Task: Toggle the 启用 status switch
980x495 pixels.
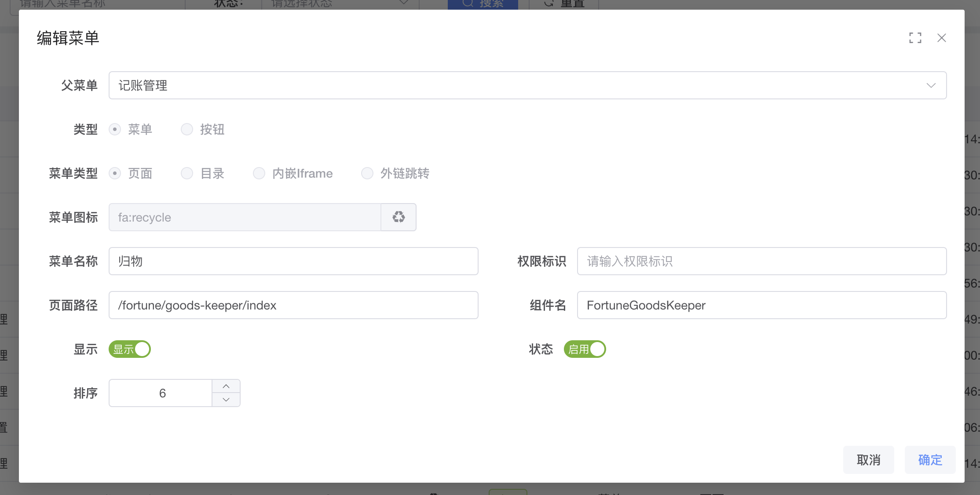Action: click(x=585, y=349)
